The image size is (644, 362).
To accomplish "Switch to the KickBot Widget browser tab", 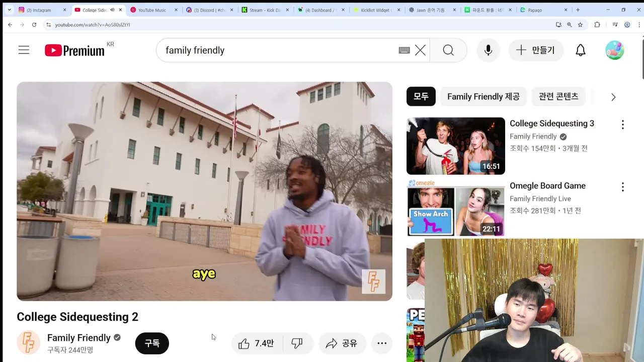I will click(375, 10).
